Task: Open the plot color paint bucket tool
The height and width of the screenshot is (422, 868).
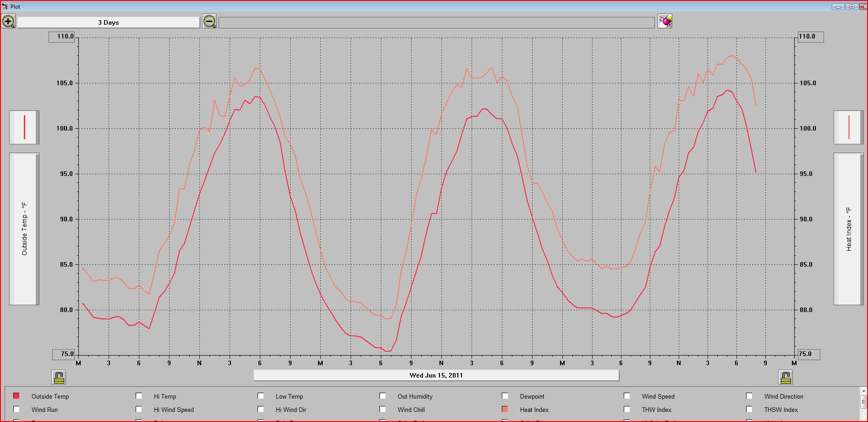Action: pos(665,21)
